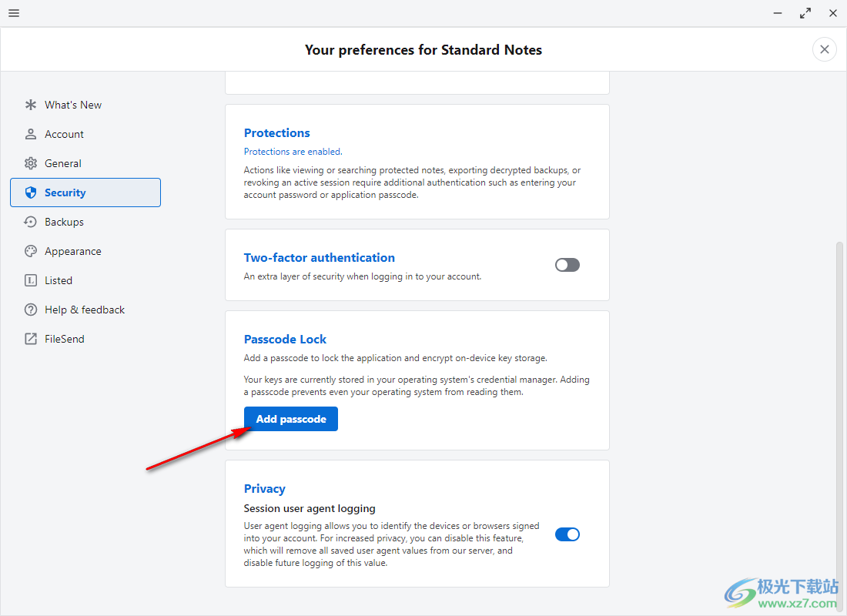Click the Listed icon
Image resolution: width=847 pixels, height=616 pixels.
click(31, 280)
